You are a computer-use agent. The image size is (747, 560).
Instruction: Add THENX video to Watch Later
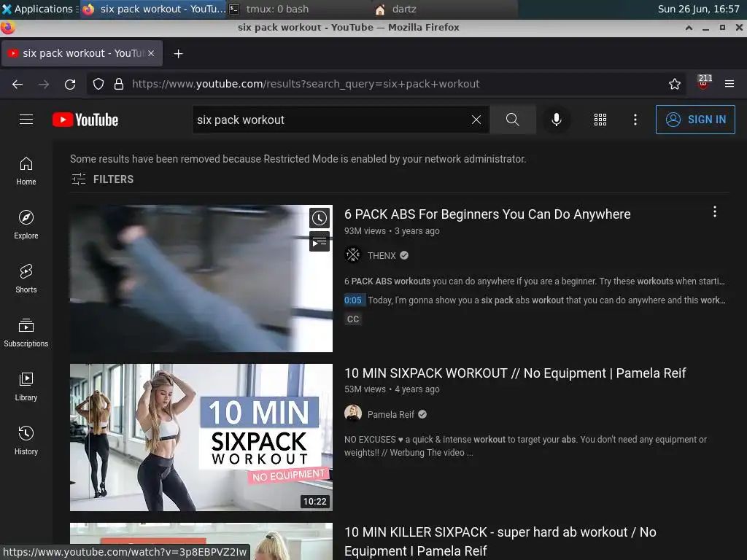pos(320,218)
